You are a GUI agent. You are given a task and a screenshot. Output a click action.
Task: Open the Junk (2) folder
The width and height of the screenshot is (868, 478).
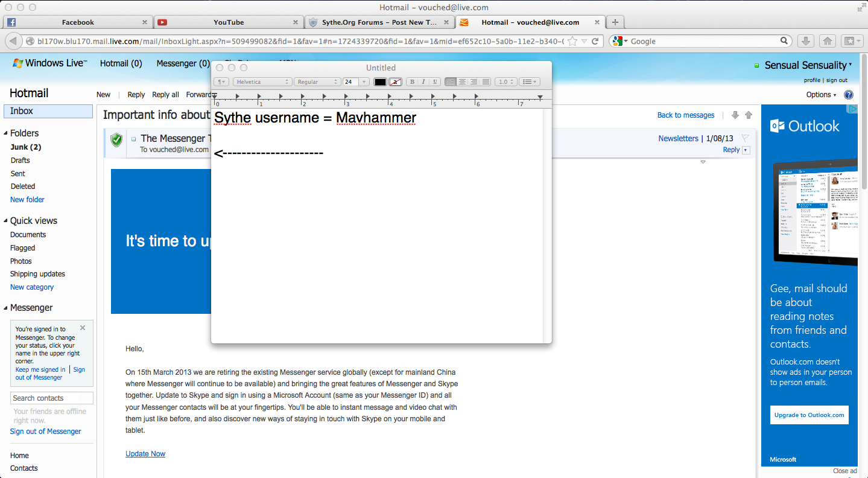[x=26, y=147]
